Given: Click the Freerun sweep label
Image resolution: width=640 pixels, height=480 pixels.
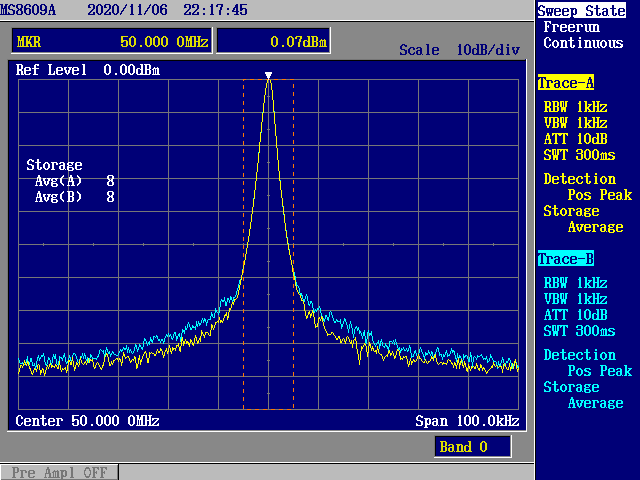Looking at the screenshot, I should 571,27.
